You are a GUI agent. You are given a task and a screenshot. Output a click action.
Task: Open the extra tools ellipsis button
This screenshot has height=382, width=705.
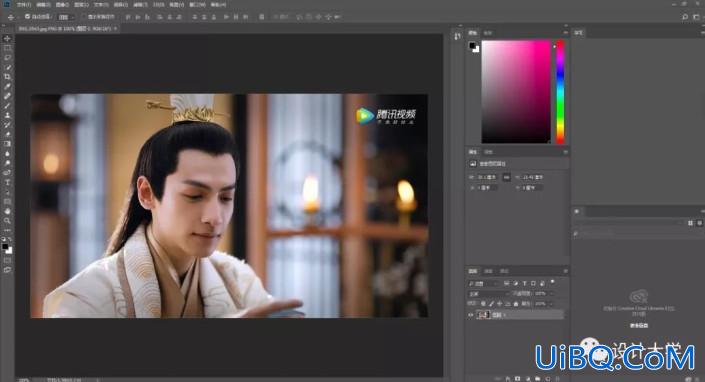point(7,230)
